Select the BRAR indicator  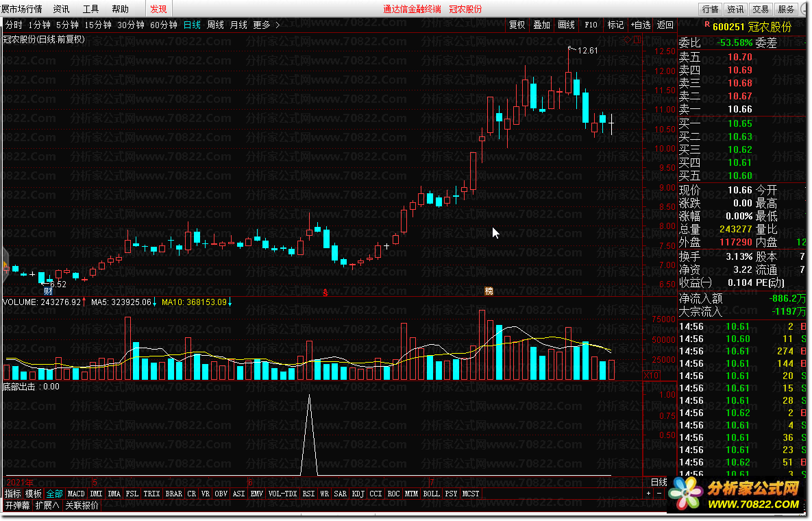pyautogui.click(x=174, y=494)
